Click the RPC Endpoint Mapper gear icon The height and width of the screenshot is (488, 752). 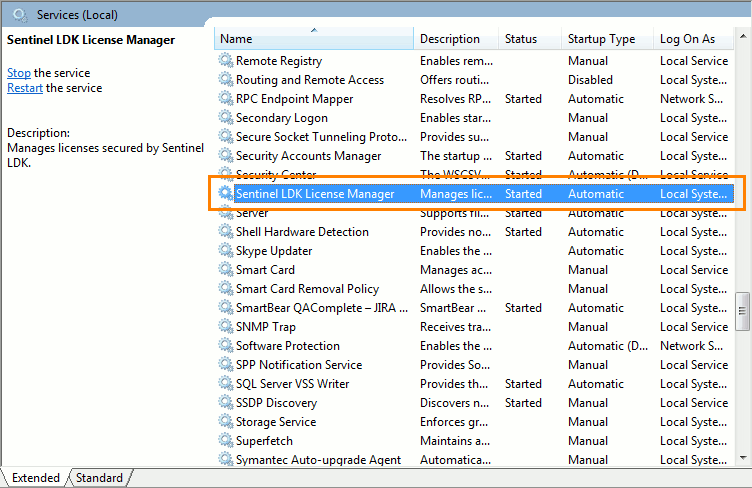pyautogui.click(x=226, y=99)
